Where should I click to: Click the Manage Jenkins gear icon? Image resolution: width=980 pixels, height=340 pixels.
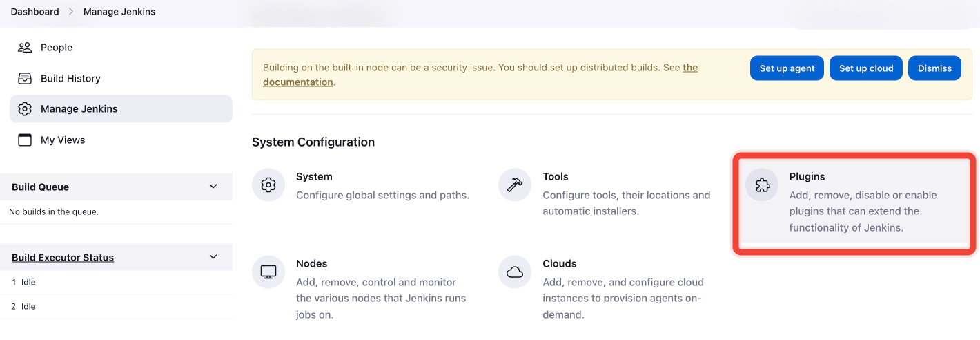[x=25, y=109]
